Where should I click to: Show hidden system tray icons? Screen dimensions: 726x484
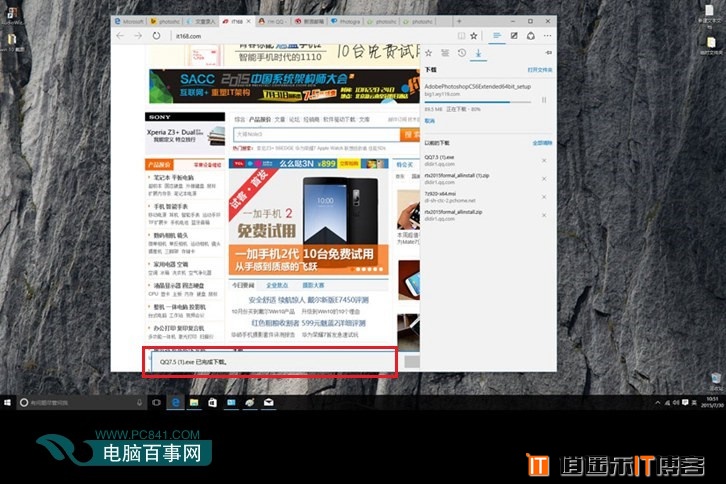click(x=657, y=403)
